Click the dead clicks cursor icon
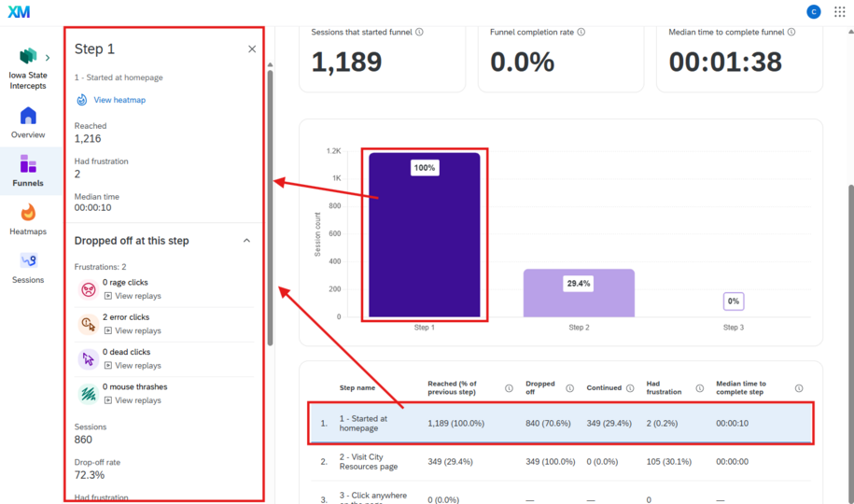 (88, 359)
